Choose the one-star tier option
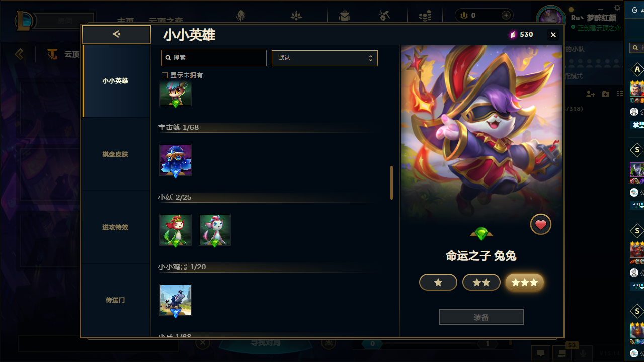Viewport: 644px width, 362px height. click(x=438, y=282)
